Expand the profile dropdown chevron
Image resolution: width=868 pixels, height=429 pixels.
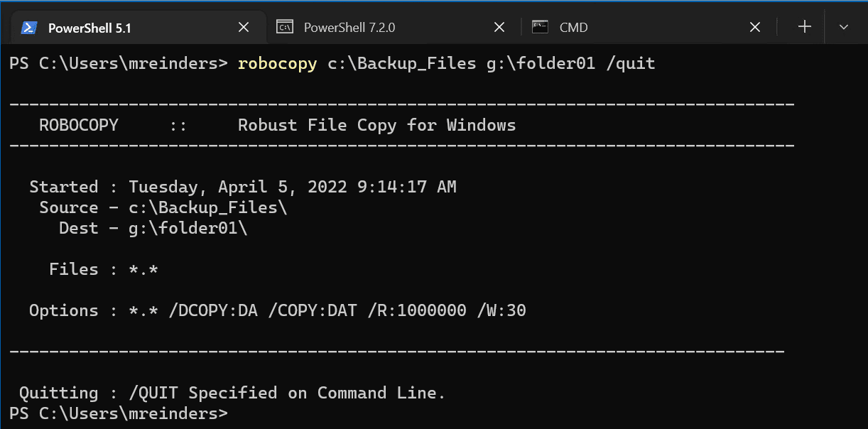coord(844,27)
